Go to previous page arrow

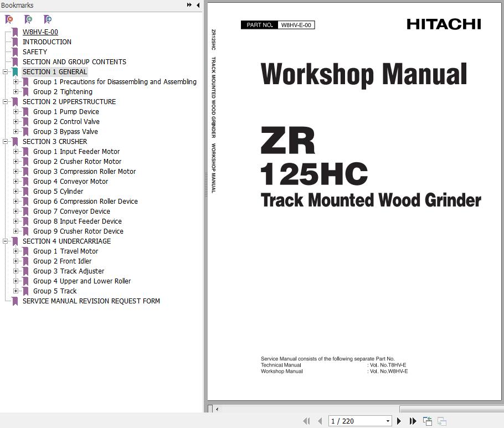click(x=320, y=421)
